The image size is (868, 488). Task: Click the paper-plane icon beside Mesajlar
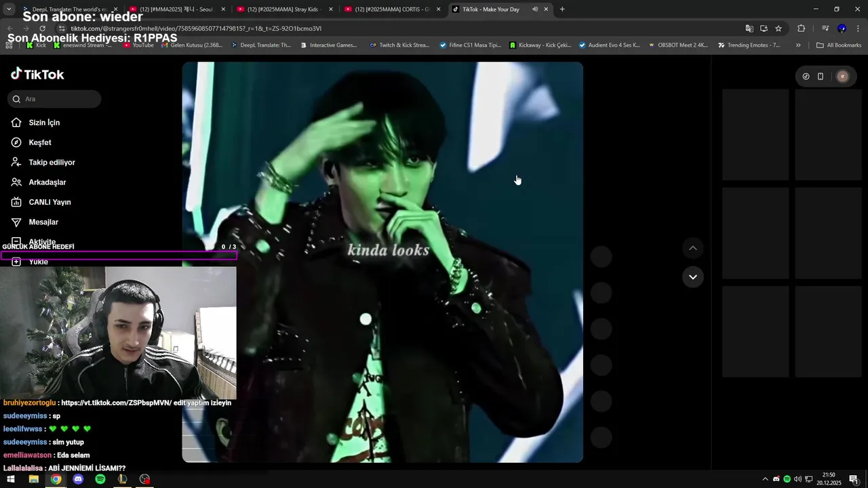pos(16,222)
